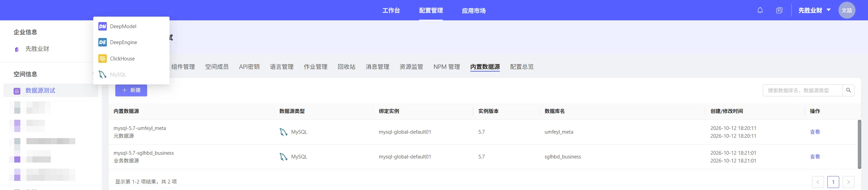Select DeepEngine from the dropdown menu
The height and width of the screenshot is (190, 868).
[x=131, y=42]
